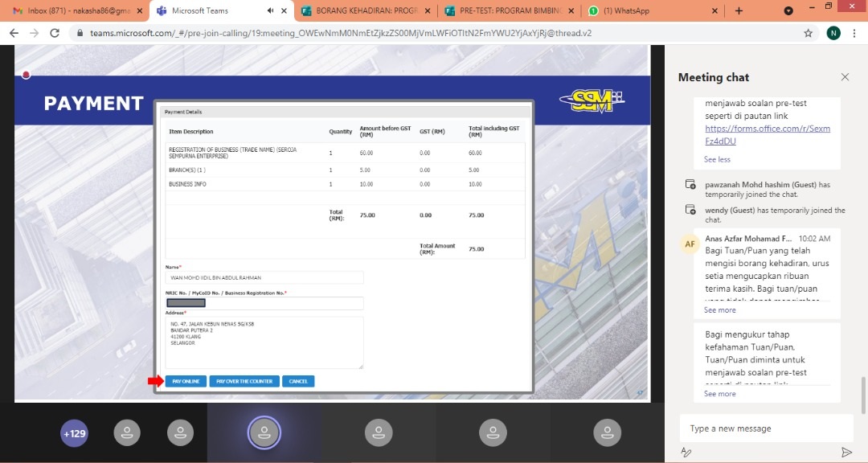868x463 pixels.
Task: Expand the 'See more' under Anas Azfar message
Action: 719,310
